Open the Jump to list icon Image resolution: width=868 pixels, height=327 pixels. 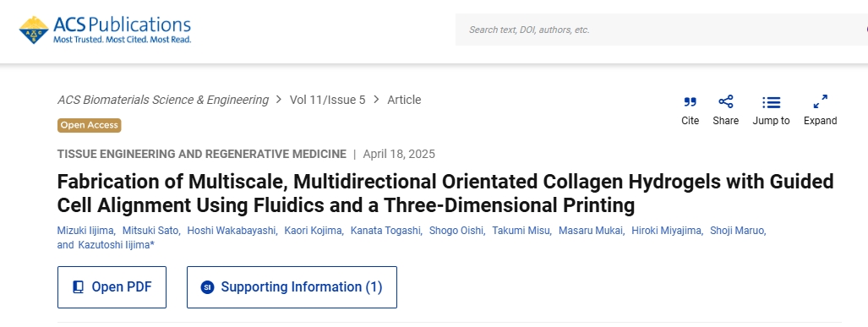771,102
